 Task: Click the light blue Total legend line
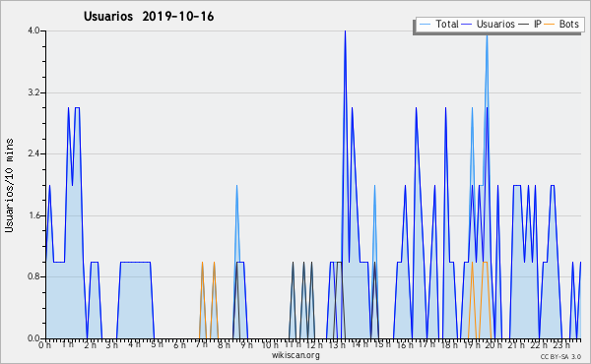(x=425, y=25)
